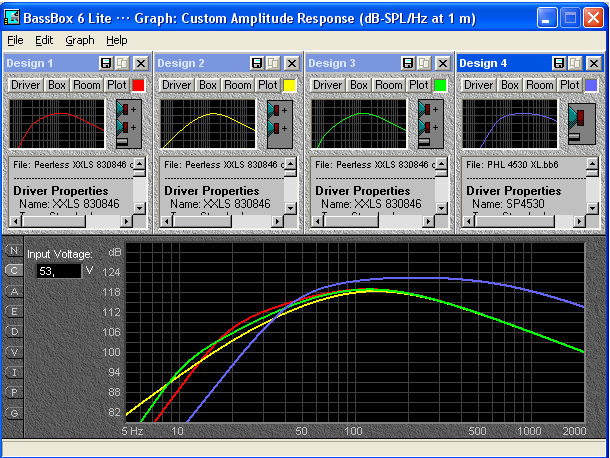Click the Design 4 mini response graph
The height and width of the screenshot is (458, 610).
510,124
